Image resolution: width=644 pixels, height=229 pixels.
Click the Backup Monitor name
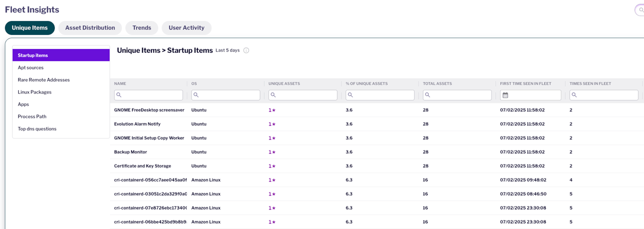130,152
